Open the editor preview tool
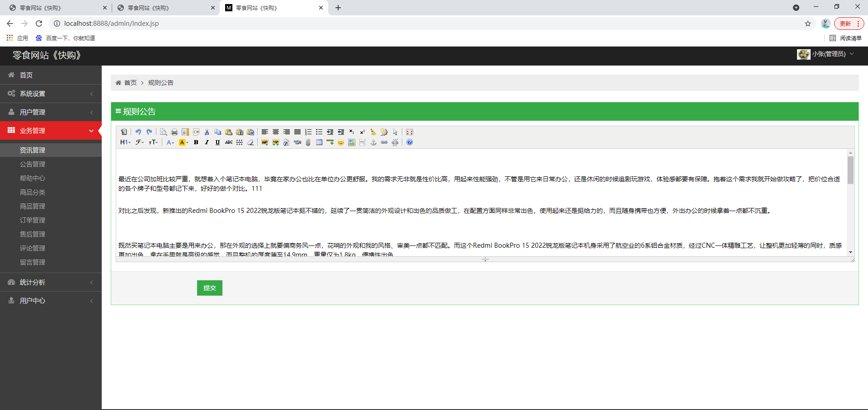Image resolution: width=868 pixels, height=410 pixels. click(x=164, y=132)
